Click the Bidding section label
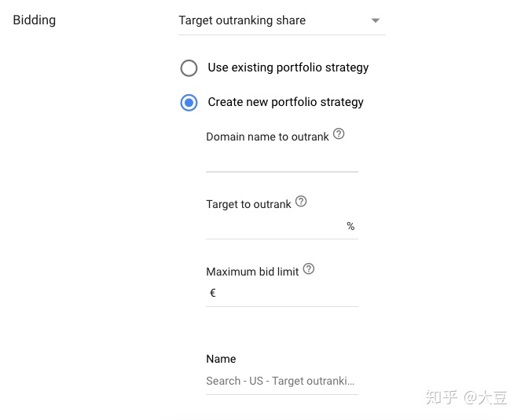The height and width of the screenshot is (420, 521). click(x=35, y=20)
